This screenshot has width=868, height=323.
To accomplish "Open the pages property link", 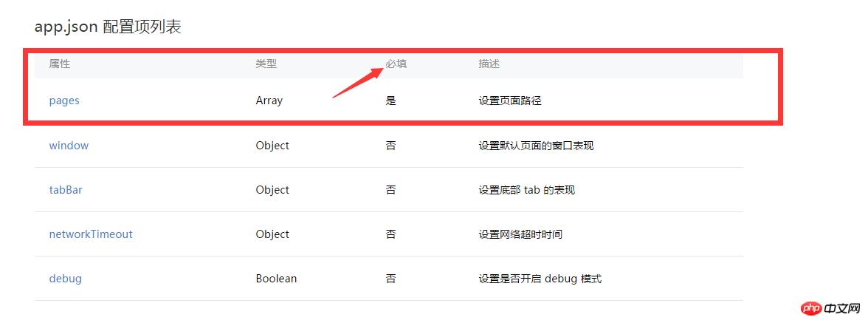I will click(64, 101).
